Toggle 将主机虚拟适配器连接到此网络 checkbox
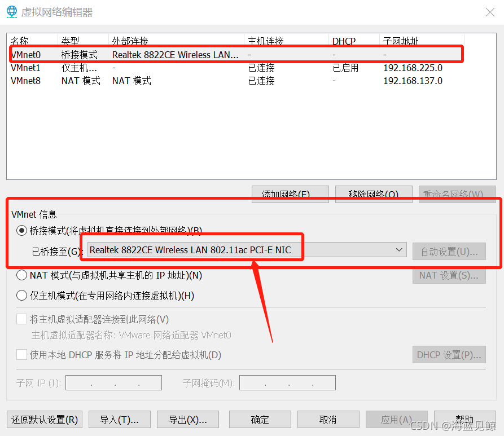The height and width of the screenshot is (436, 504). [21, 319]
